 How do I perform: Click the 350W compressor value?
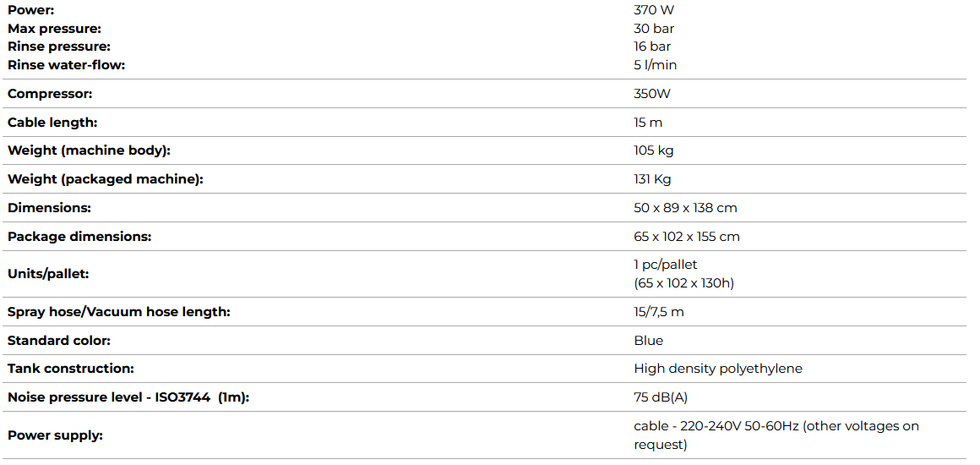[x=652, y=94]
